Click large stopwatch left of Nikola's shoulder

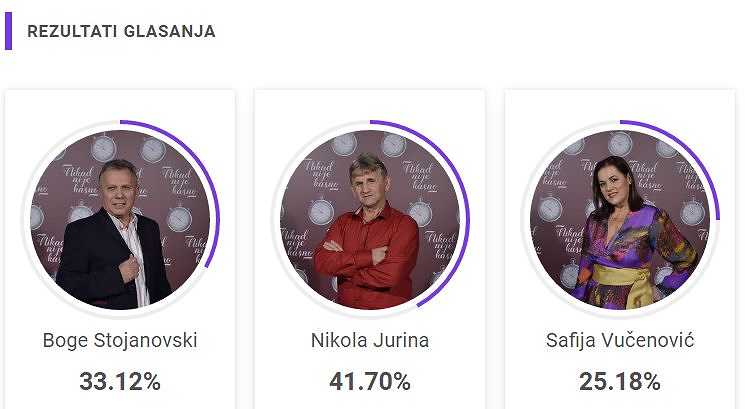pyautogui.click(x=321, y=211)
